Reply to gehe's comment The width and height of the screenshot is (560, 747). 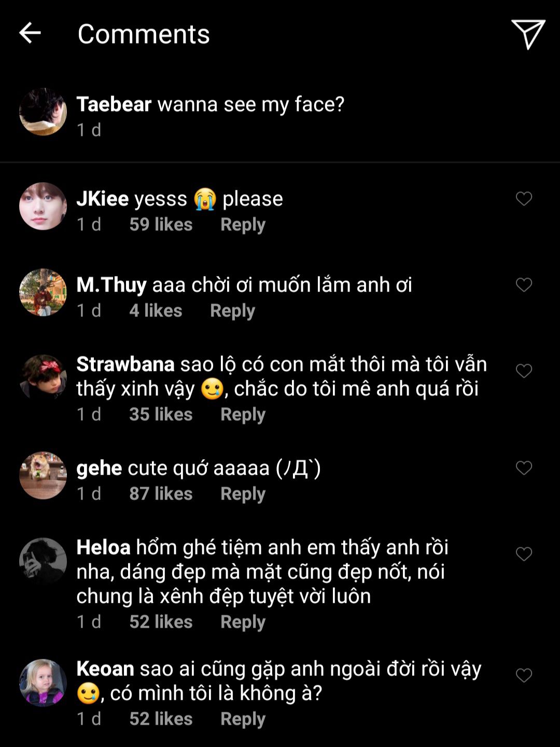click(243, 494)
